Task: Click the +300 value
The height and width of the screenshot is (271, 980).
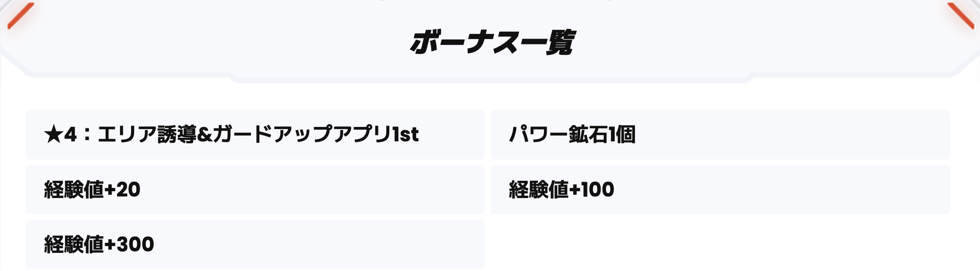Action: 129,244
